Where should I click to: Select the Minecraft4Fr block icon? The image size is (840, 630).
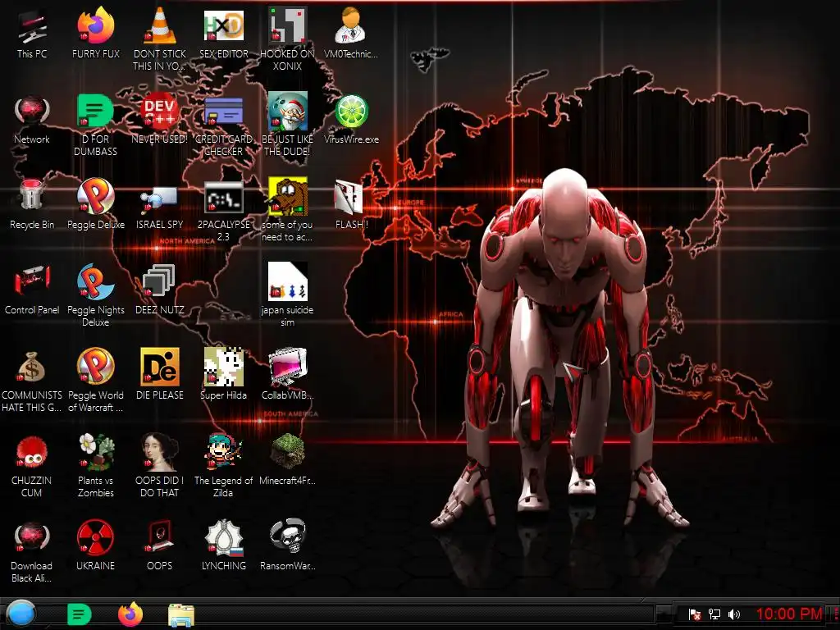click(287, 452)
